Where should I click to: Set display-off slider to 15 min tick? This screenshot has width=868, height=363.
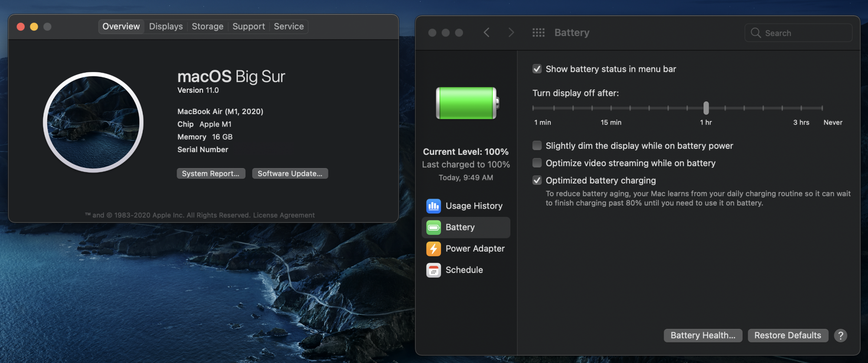tap(611, 108)
